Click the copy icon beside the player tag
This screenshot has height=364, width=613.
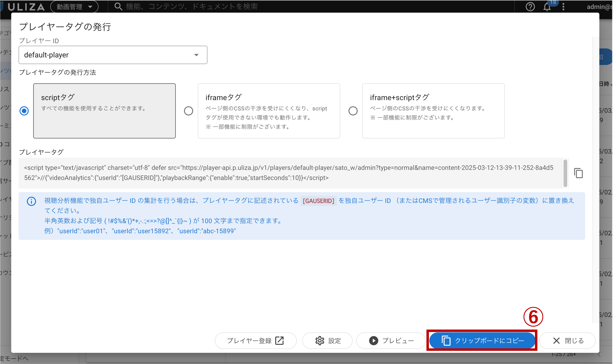click(579, 173)
